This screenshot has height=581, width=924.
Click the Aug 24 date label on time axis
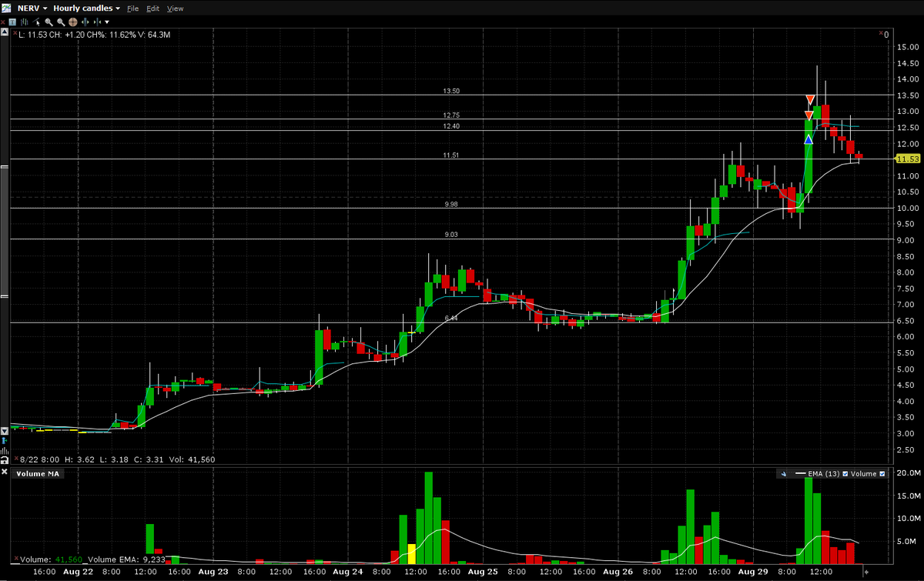(x=346, y=573)
